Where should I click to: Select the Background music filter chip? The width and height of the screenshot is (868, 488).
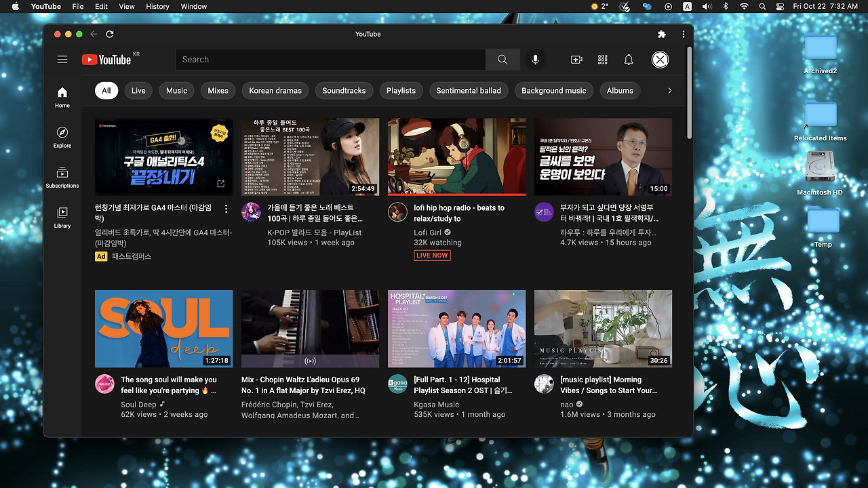tap(554, 91)
